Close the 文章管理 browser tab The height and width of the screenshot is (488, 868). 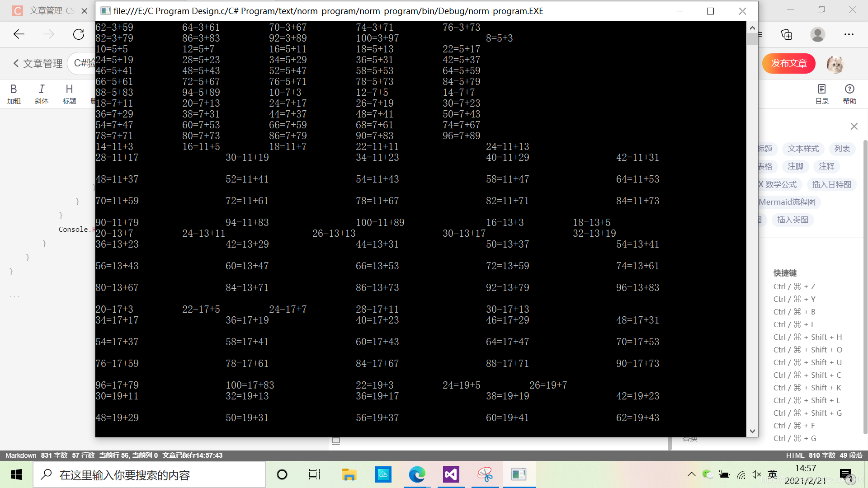(x=84, y=11)
